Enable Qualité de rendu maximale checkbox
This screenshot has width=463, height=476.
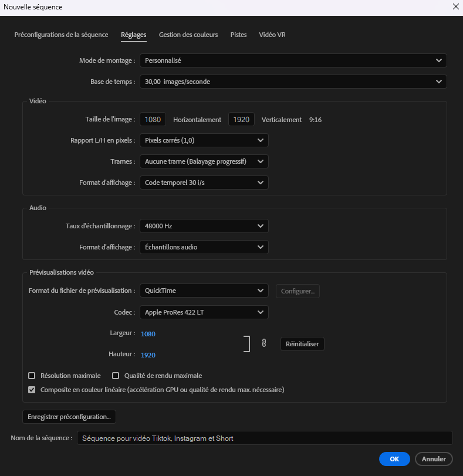[x=116, y=376]
